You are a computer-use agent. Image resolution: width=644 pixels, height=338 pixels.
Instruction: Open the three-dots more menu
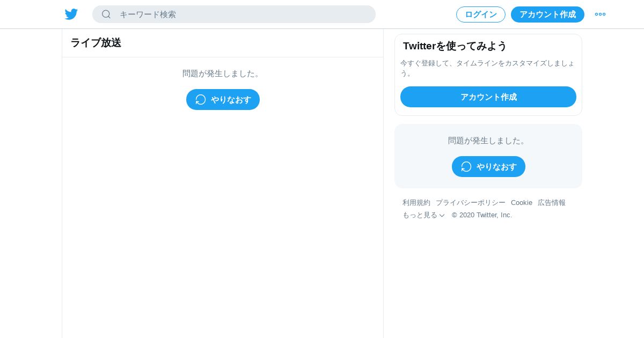(600, 14)
